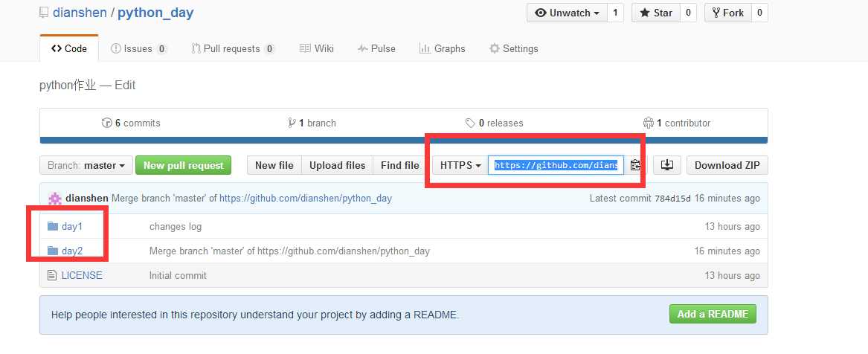Switch to the Pulse tab

[x=376, y=48]
